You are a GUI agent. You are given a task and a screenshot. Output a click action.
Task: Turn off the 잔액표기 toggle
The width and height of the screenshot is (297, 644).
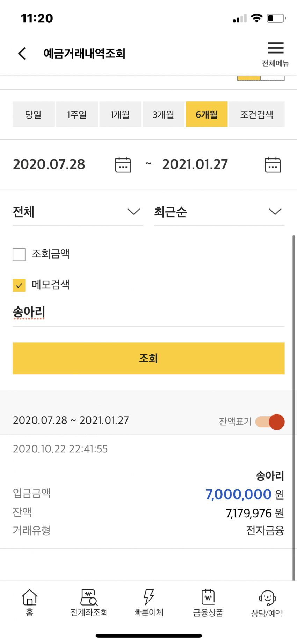point(270,422)
